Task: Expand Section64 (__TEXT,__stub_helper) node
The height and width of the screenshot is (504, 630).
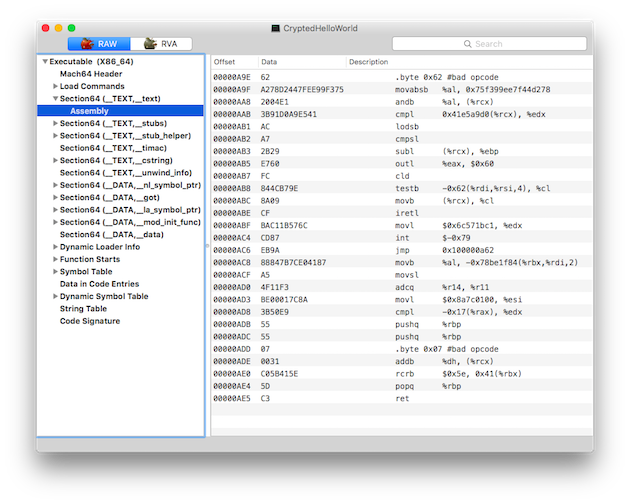Action: tap(55, 135)
